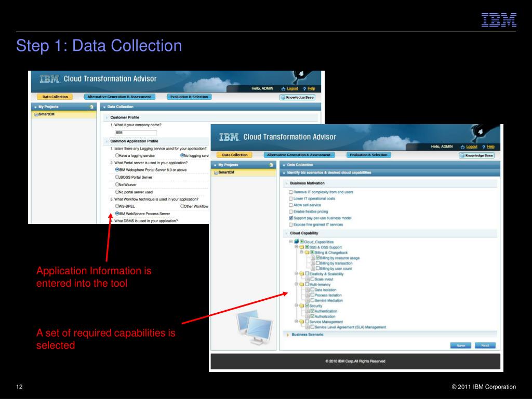
Task: Click Logout link in front window
Action: 472,147
